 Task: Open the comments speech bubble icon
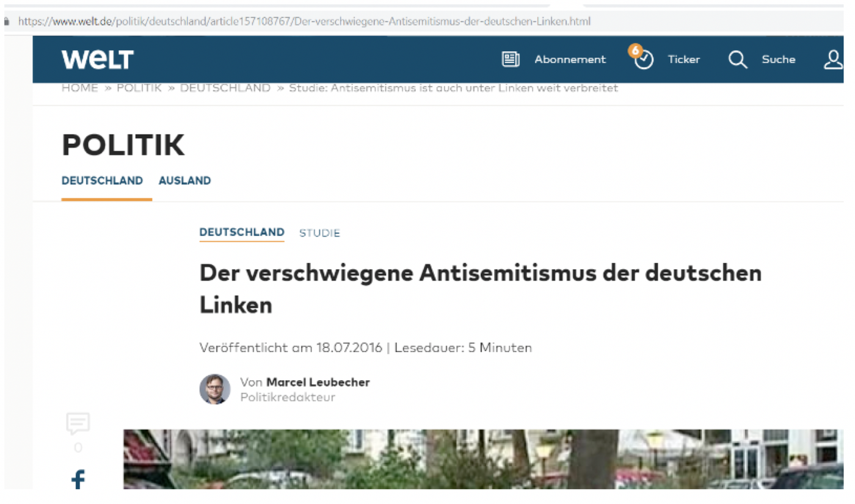pos(78,423)
